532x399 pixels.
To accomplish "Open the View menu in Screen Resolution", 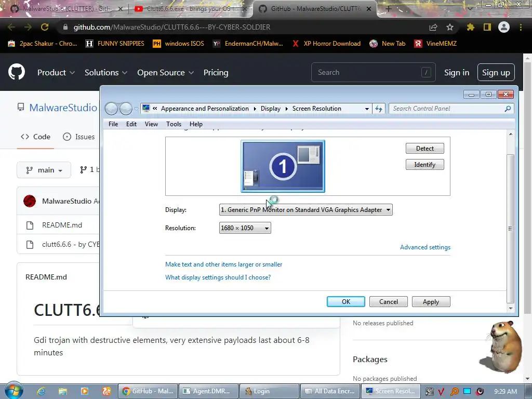I will 151,124.
